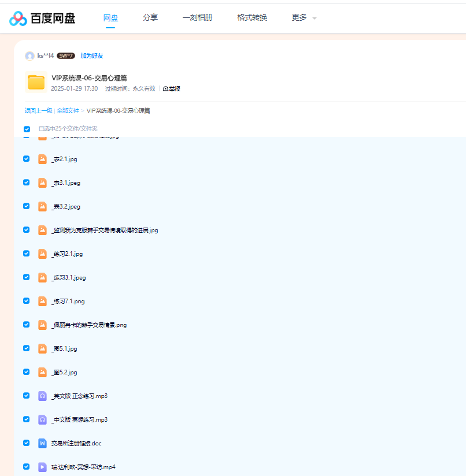The width and height of the screenshot is (466, 476).
Task: Open the 格式转换 tab
Action: (252, 17)
